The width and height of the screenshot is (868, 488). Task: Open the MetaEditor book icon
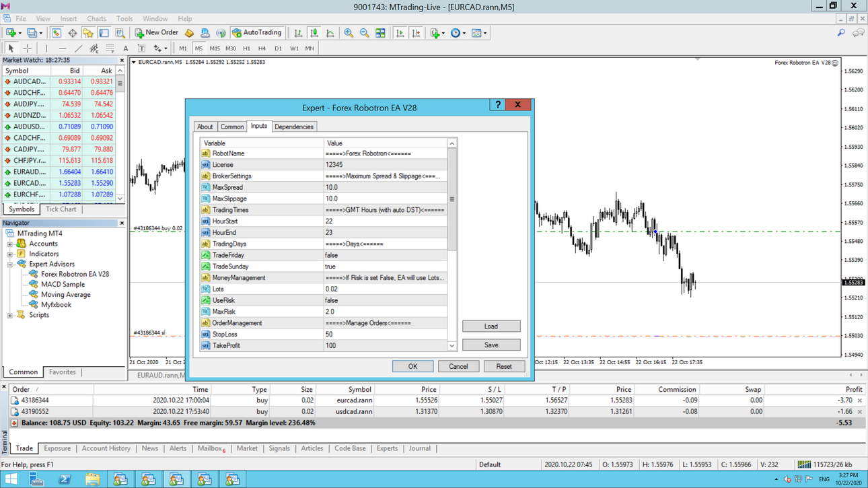coord(189,32)
